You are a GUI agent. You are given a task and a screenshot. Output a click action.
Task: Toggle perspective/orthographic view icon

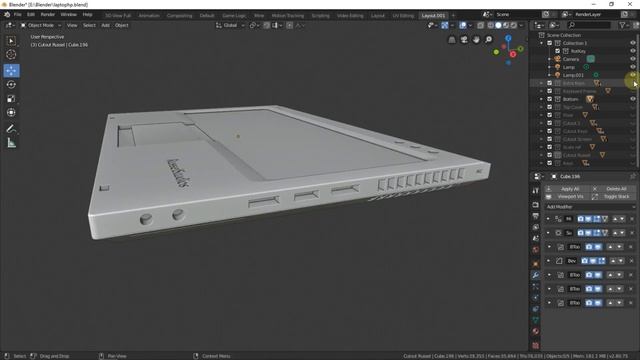click(452, 40)
